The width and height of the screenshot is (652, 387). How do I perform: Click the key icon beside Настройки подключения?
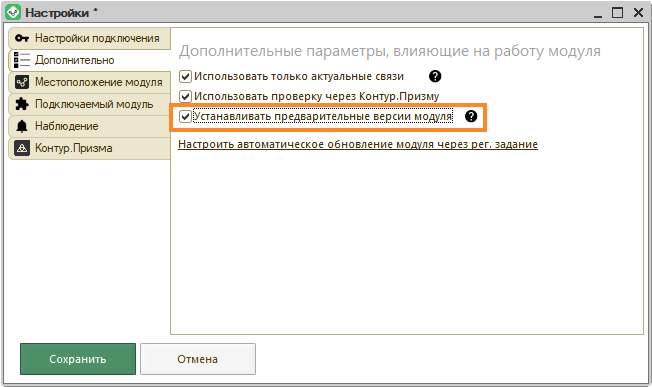pos(22,38)
